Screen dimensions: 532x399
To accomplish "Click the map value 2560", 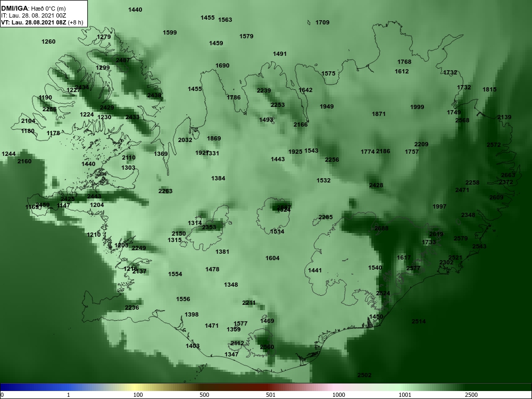I will point(267,347).
